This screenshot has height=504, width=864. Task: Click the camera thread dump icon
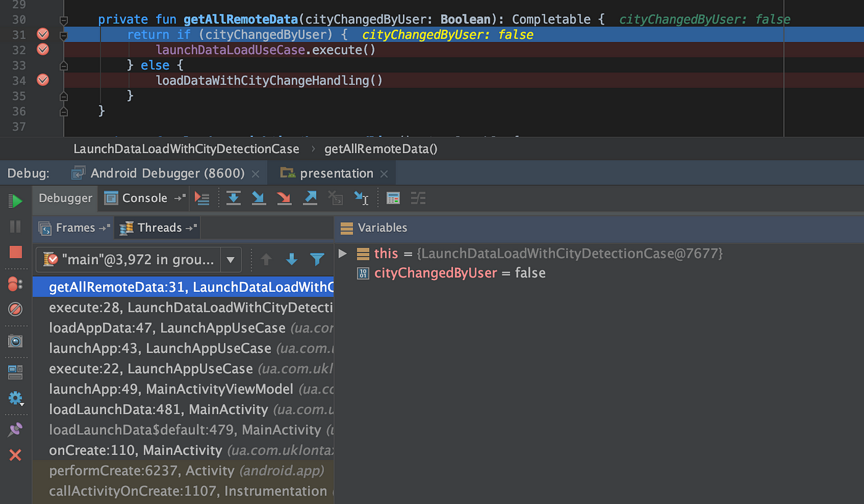pos(15,341)
